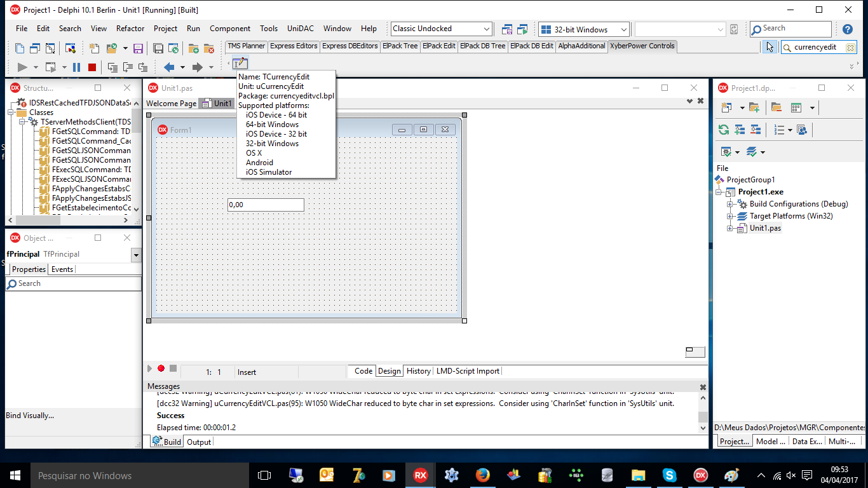Select the Classes node in Structure tree
Image resolution: width=868 pixels, height=488 pixels.
tap(41, 112)
